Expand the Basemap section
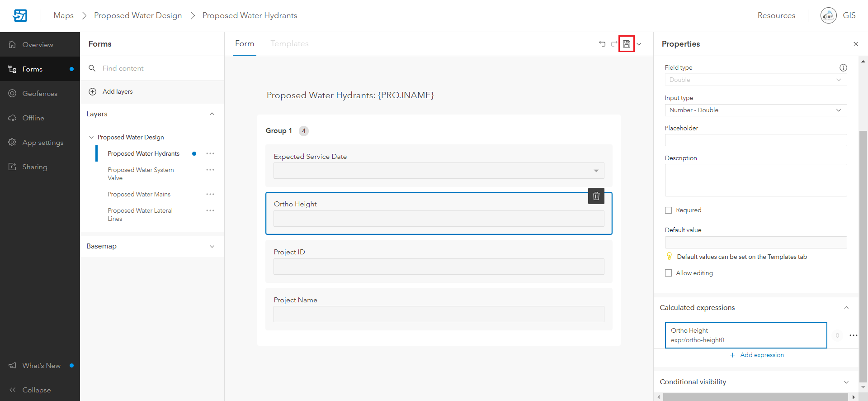Image resolution: width=868 pixels, height=401 pixels. 212,246
